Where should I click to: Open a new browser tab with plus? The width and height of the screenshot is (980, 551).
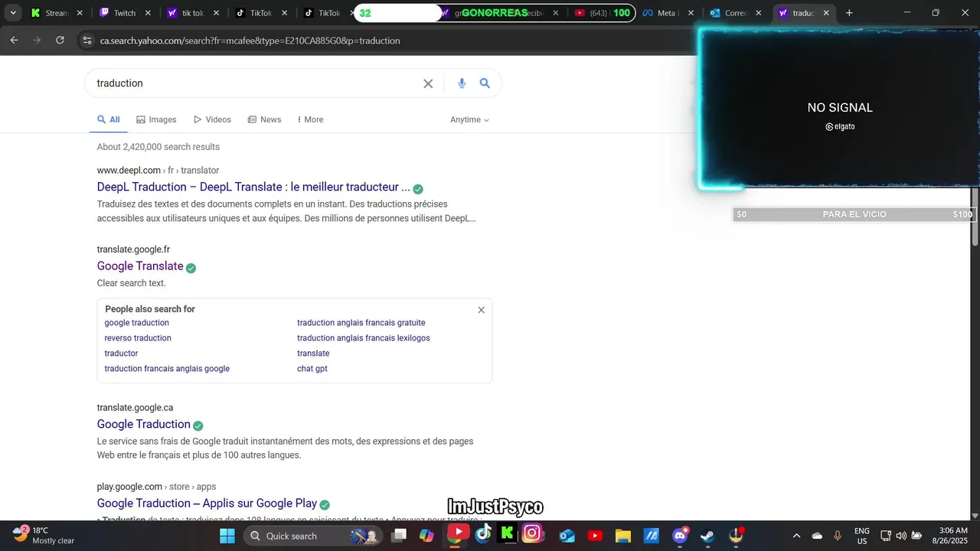coord(849,13)
